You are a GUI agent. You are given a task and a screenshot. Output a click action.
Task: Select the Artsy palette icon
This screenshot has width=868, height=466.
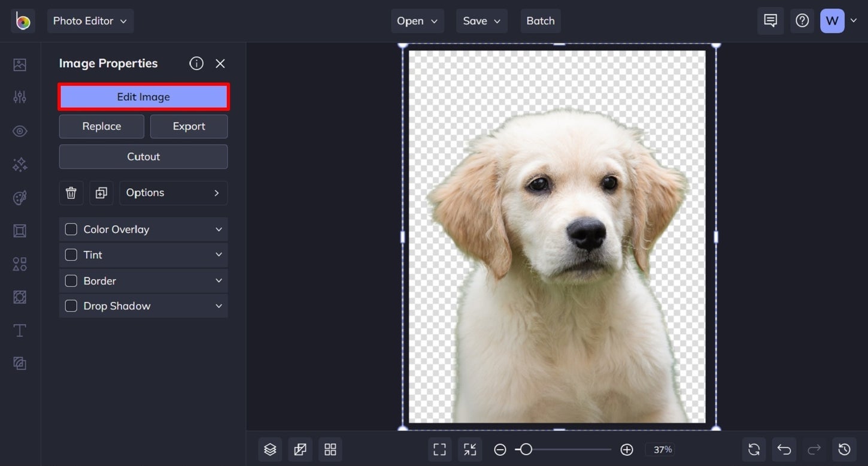19,197
